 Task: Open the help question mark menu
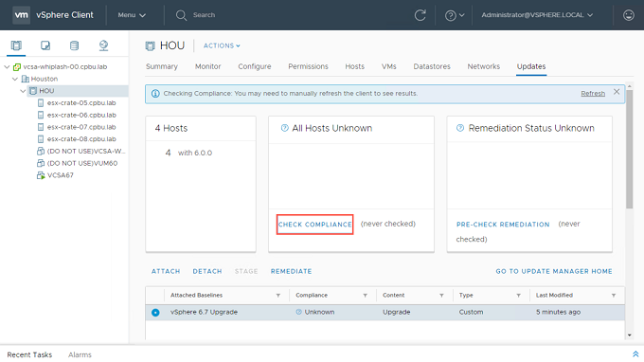click(455, 15)
